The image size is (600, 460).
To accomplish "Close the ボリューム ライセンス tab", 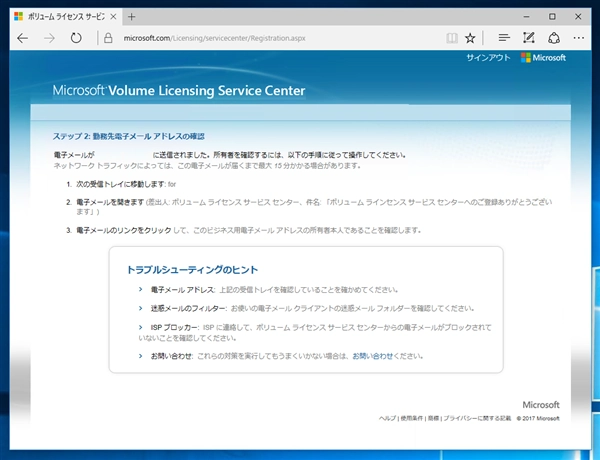I will (x=113, y=17).
